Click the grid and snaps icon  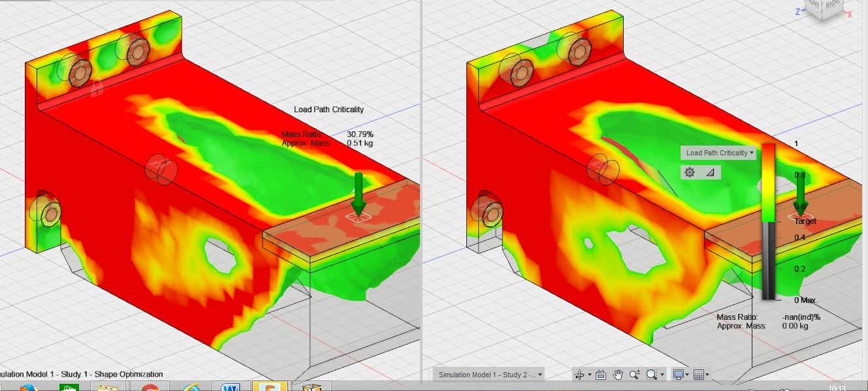pyautogui.click(x=699, y=375)
